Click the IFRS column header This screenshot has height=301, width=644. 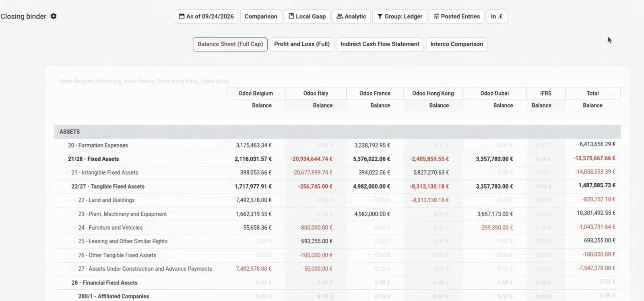point(546,93)
